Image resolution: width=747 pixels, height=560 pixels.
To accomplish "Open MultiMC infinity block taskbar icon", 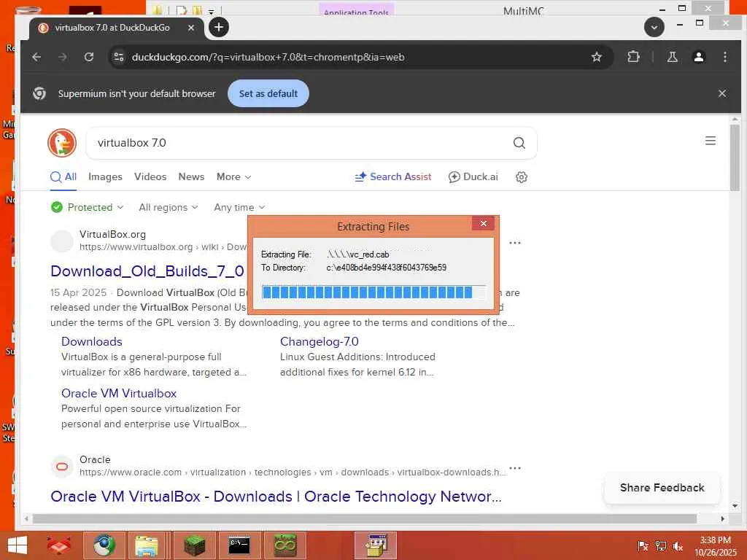I will (285, 545).
